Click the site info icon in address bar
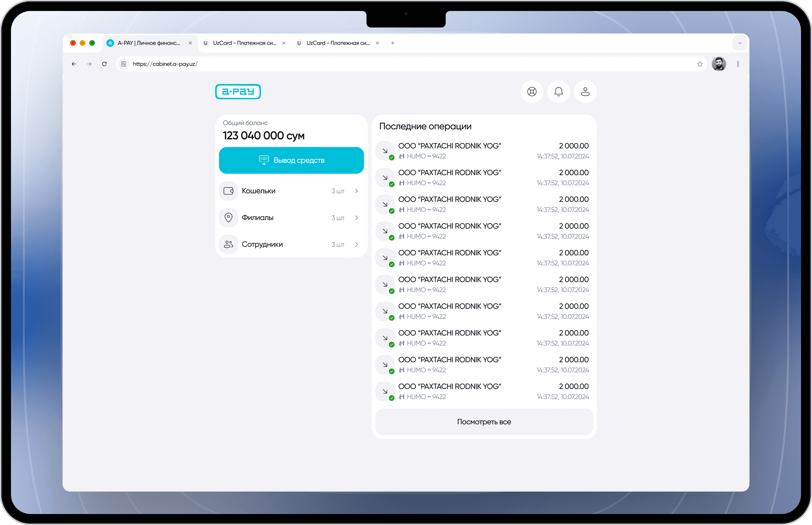 (x=124, y=64)
